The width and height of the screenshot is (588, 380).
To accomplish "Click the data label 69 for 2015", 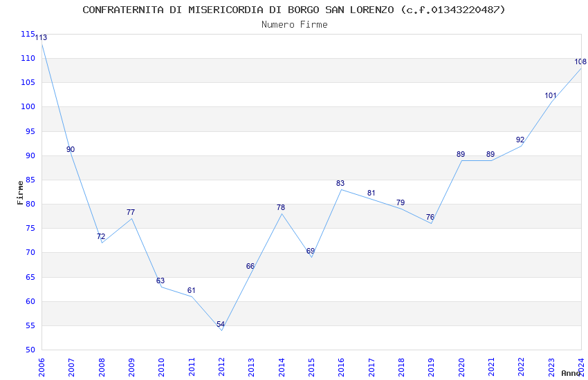I will click(x=311, y=251).
